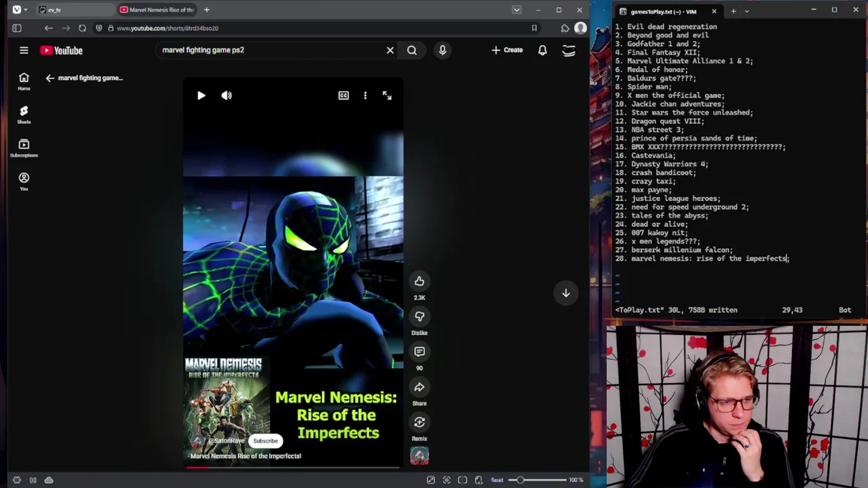Viewport: 868px width, 488px height.
Task: Toggle tab tiling in status bar
Action: [x=33, y=480]
